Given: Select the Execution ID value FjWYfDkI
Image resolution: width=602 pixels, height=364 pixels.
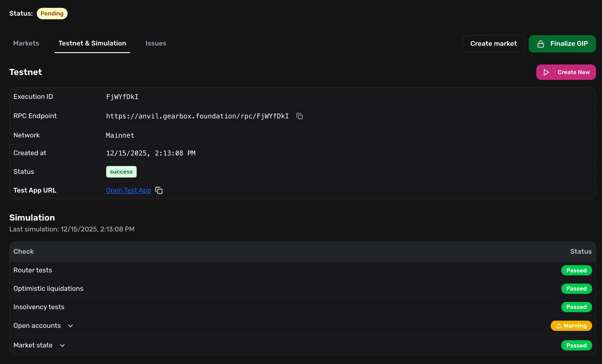Looking at the screenshot, I should pos(122,97).
